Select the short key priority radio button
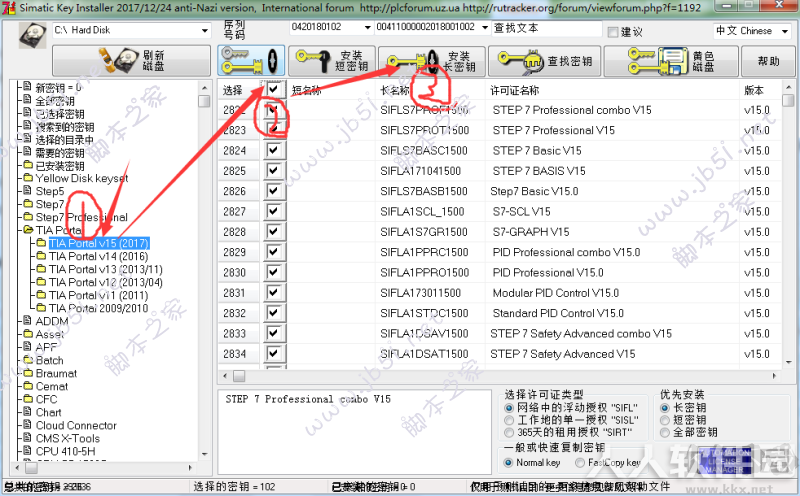This screenshot has width=800, height=496. tap(665, 420)
